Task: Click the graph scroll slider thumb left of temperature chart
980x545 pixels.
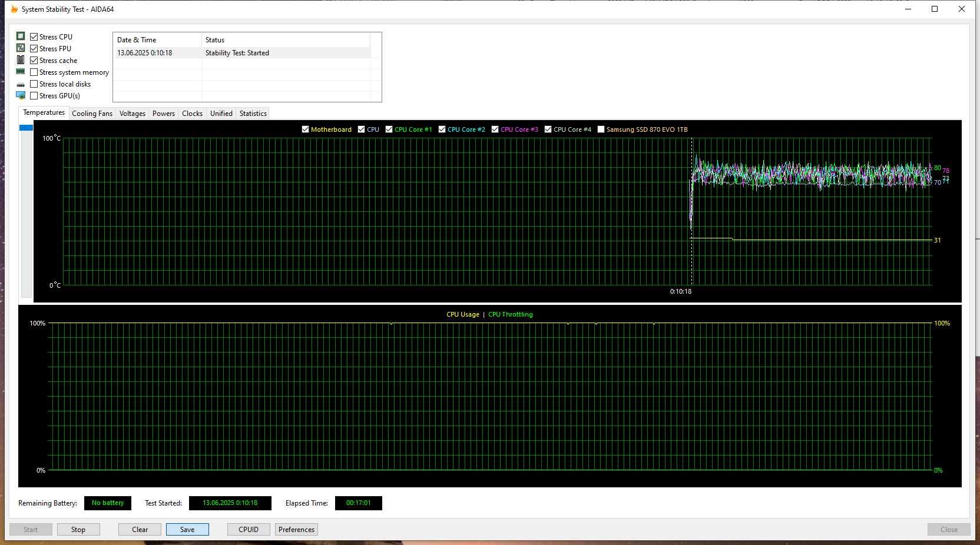Action: (26, 128)
